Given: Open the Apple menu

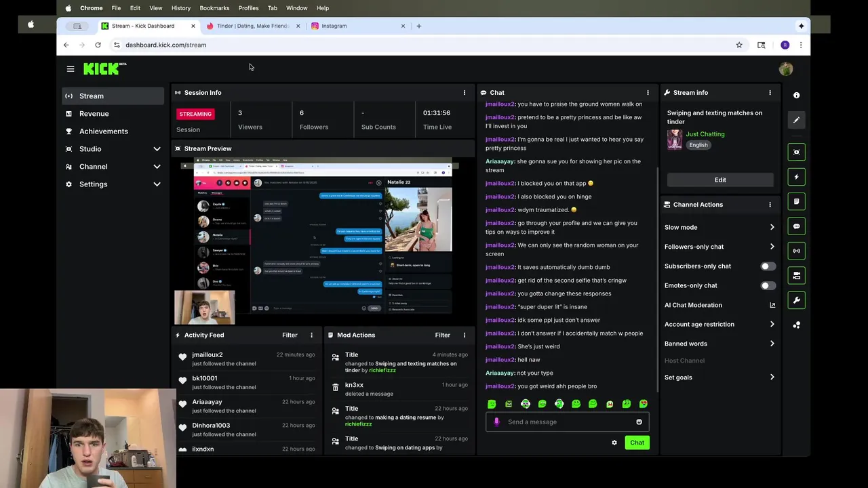Looking at the screenshot, I should pyautogui.click(x=68, y=8).
